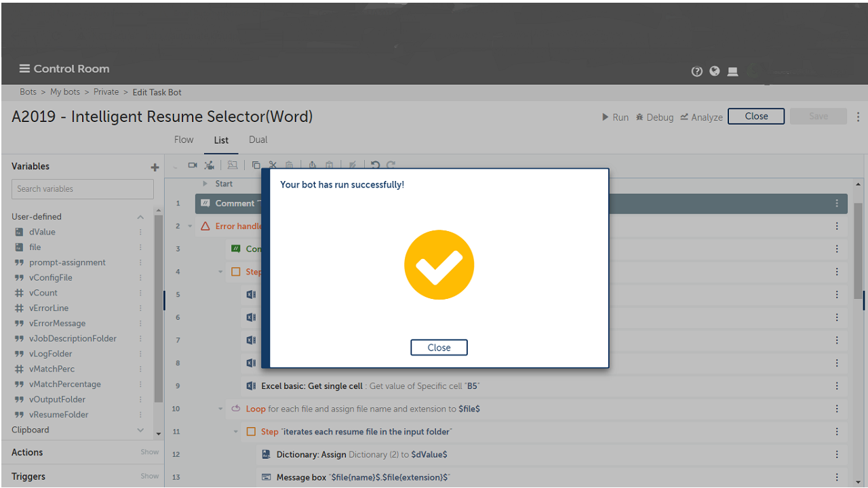
Task: Select the vErrorMessage variable
Action: pyautogui.click(x=57, y=323)
